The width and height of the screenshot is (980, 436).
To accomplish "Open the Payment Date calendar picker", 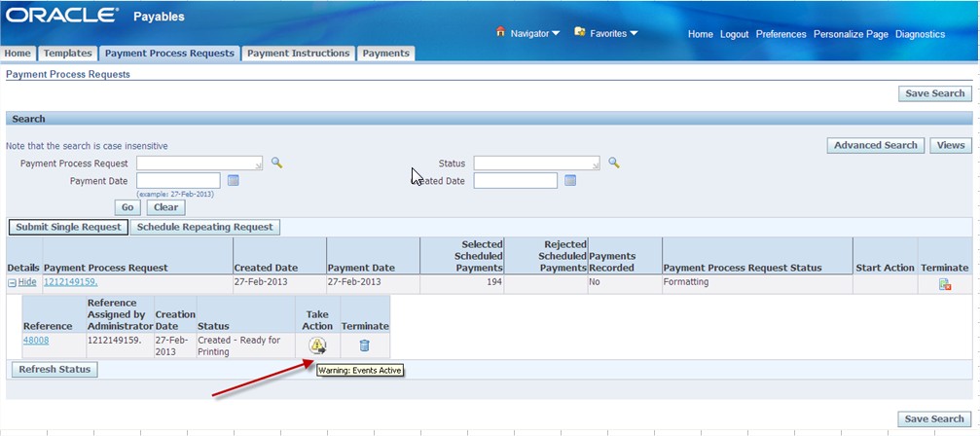I will point(234,180).
